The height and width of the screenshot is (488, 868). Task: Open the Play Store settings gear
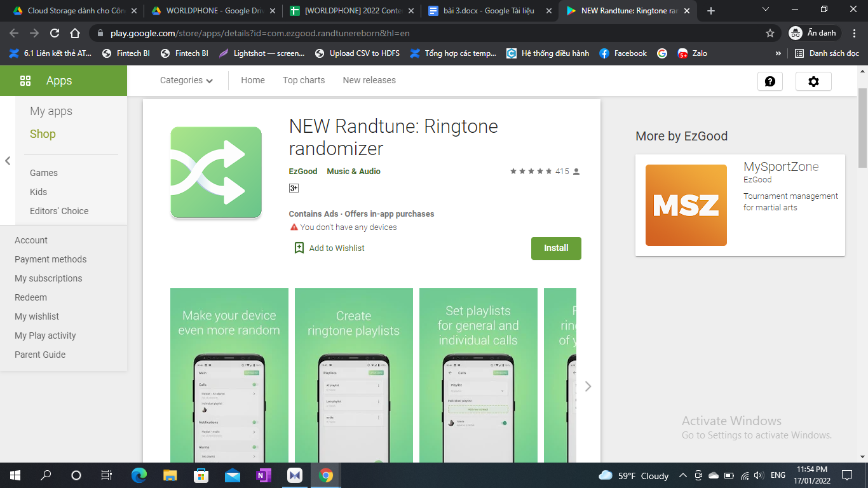pyautogui.click(x=813, y=81)
